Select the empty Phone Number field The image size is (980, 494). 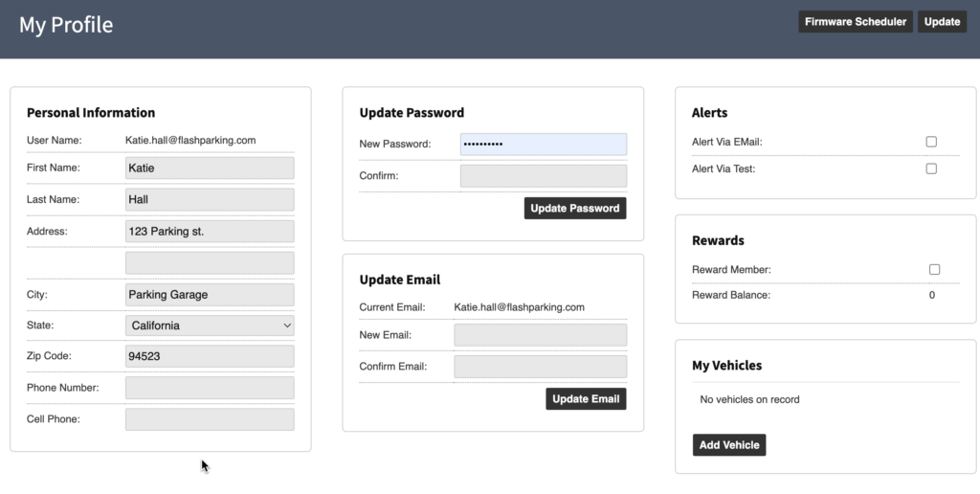[x=210, y=388]
